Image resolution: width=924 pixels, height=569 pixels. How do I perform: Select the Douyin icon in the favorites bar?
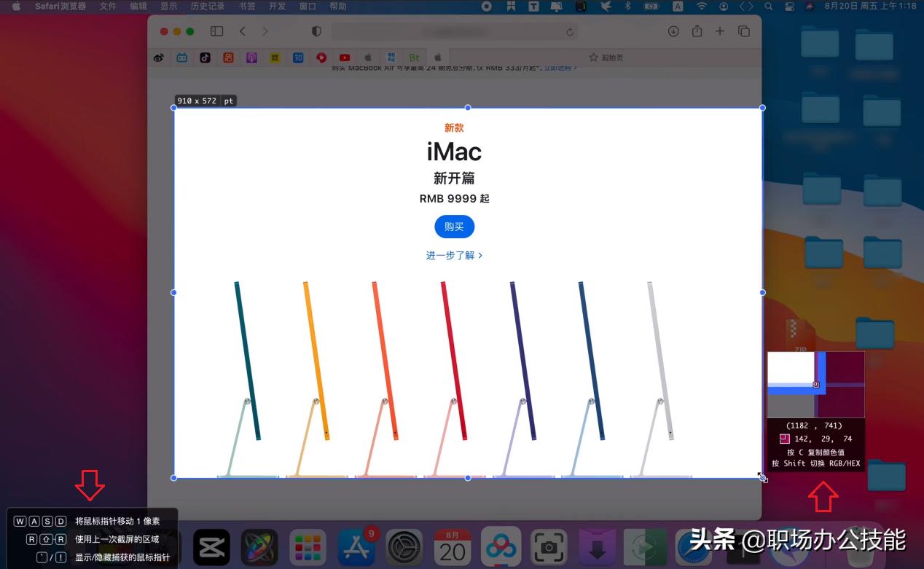click(205, 58)
